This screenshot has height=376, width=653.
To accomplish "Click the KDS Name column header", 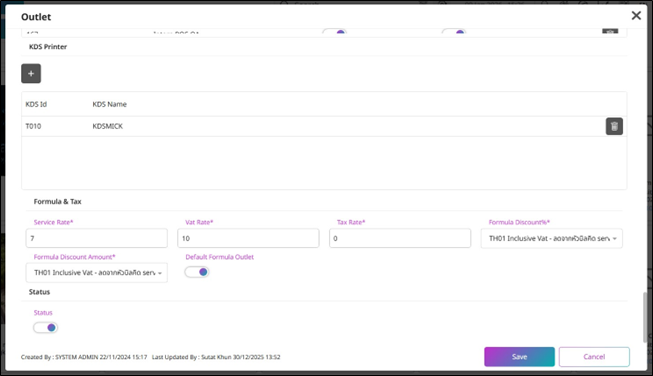I will coord(110,104).
